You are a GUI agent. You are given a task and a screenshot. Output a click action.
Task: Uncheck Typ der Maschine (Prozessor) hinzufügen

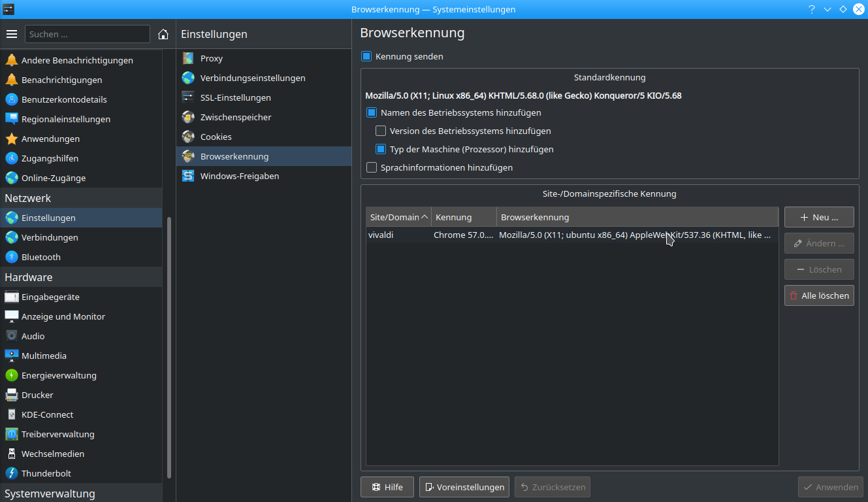381,149
